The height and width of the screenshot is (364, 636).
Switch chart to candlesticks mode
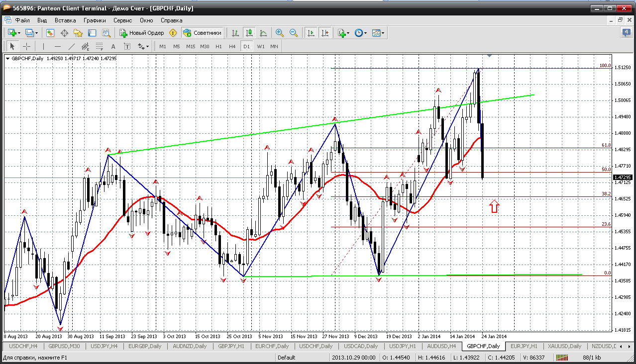tap(249, 33)
